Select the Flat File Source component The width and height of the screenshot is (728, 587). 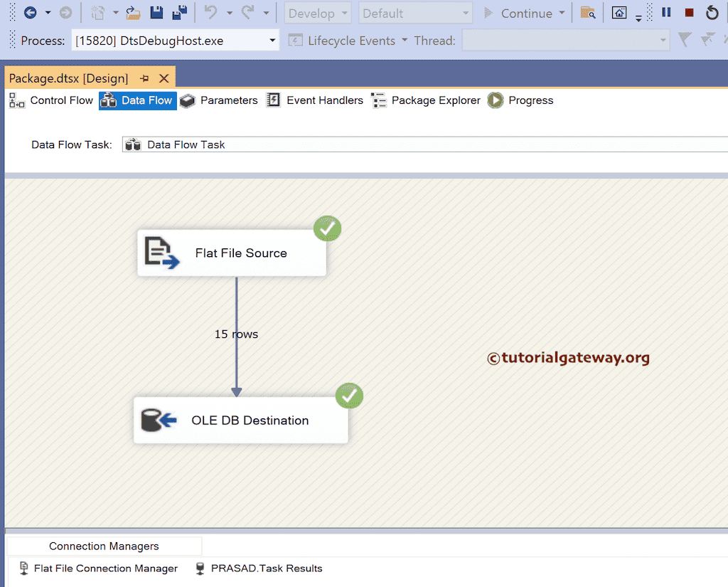coord(231,253)
